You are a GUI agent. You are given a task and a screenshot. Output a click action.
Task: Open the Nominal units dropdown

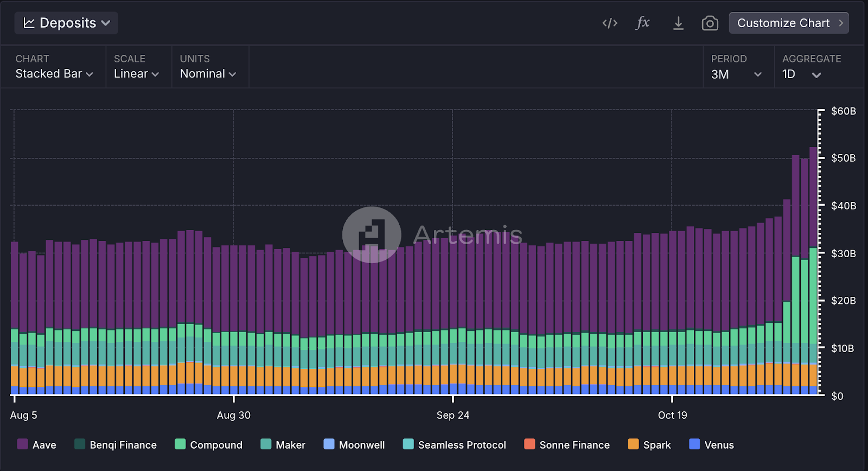point(208,74)
